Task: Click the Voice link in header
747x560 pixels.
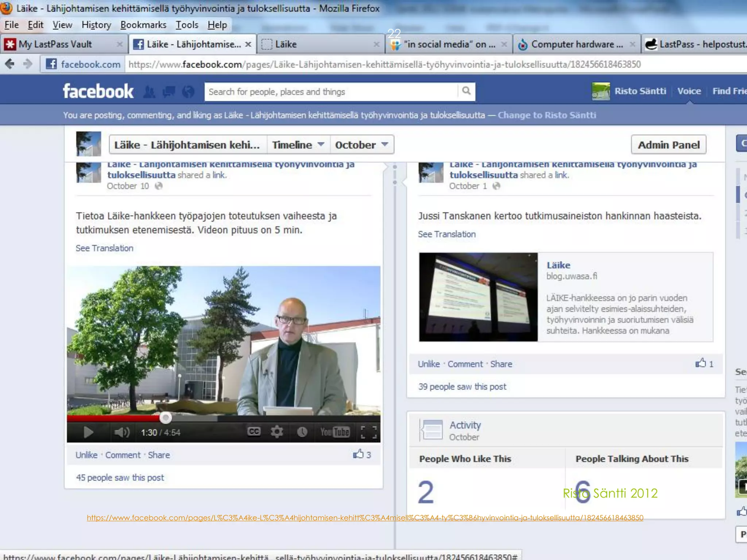Action: point(689,91)
